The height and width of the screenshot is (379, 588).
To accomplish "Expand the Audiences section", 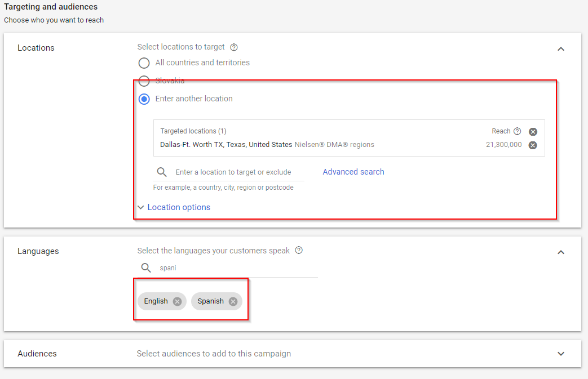I will tap(561, 354).
